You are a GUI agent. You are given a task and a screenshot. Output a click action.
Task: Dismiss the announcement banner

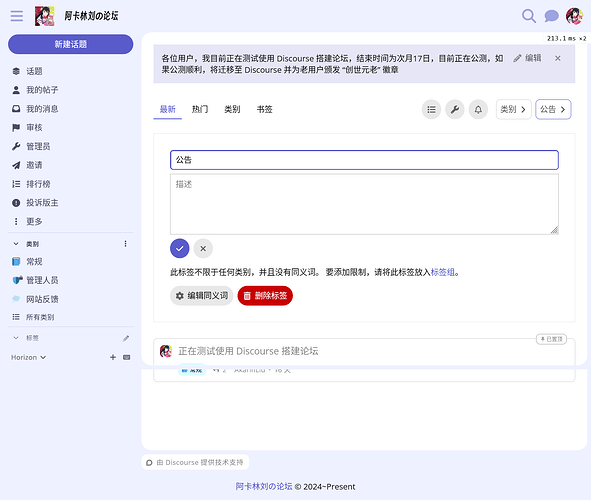point(558,58)
